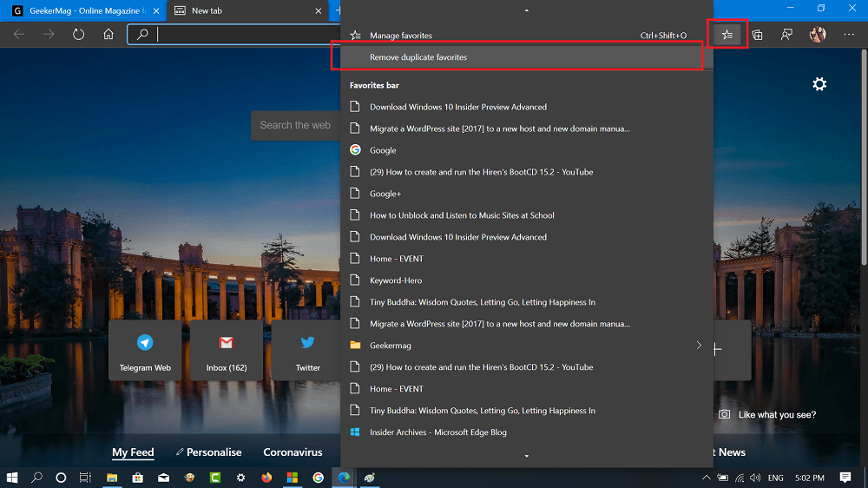
Task: Select the Coronavirus feed tab
Action: pos(293,452)
